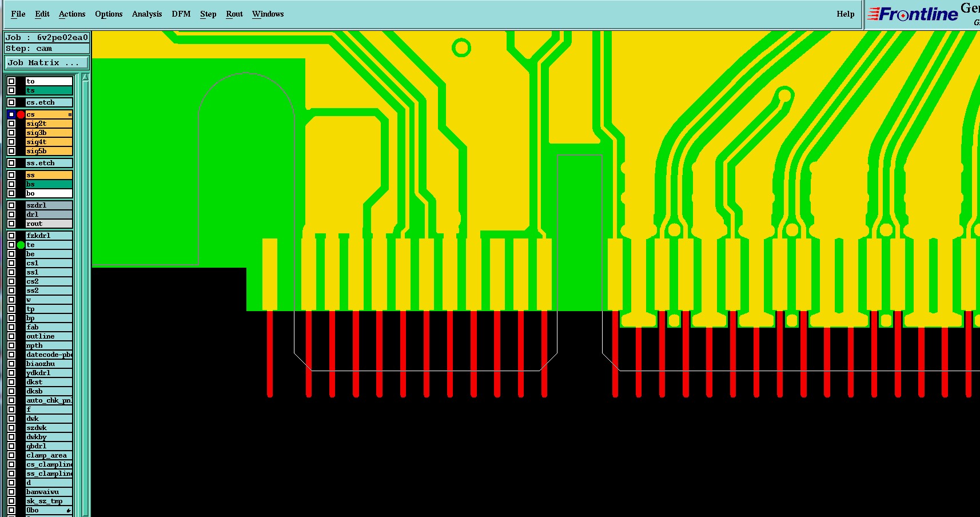Select the ss layer name
The width and height of the screenshot is (980, 517).
point(49,175)
